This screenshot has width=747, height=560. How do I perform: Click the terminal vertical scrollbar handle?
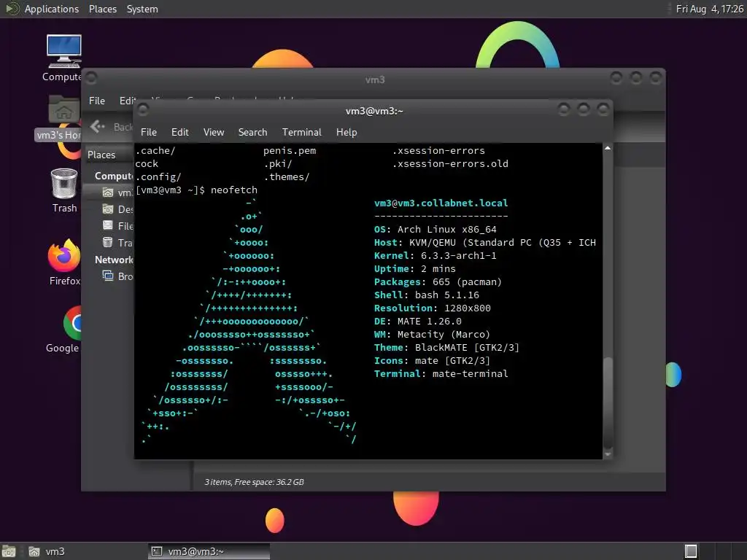(608, 402)
